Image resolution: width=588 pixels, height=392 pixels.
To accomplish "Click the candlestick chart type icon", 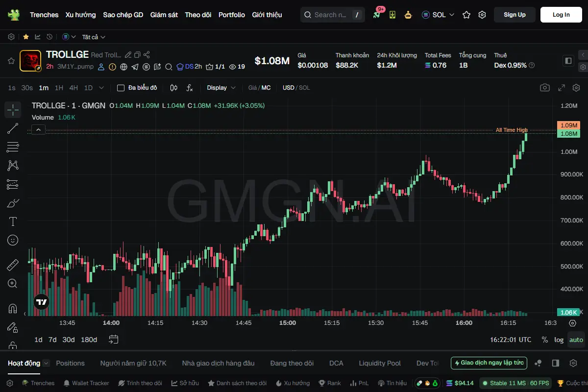I will 173,88.
